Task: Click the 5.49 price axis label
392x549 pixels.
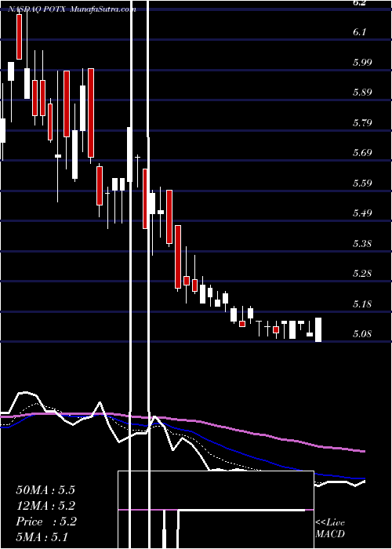Action: [x=362, y=213]
